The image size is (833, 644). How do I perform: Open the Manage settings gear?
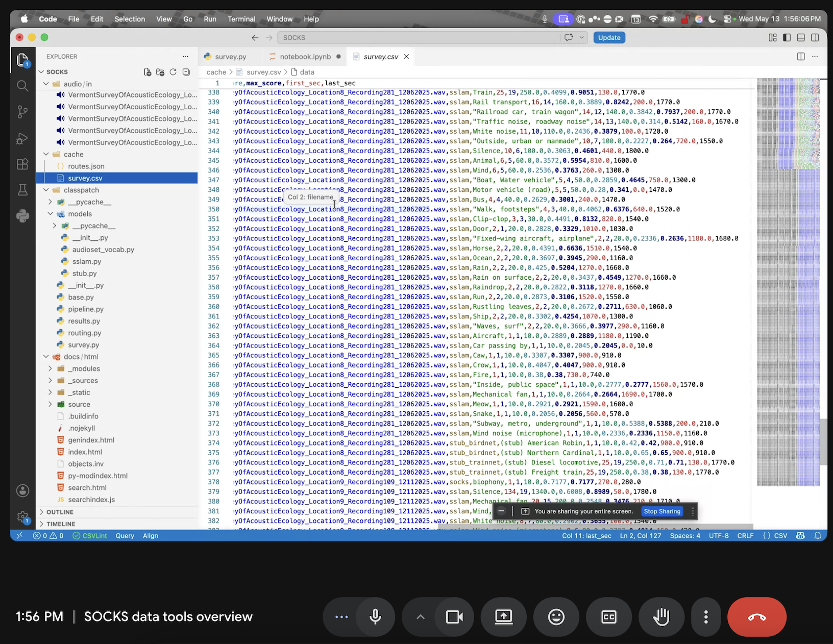pos(22,517)
